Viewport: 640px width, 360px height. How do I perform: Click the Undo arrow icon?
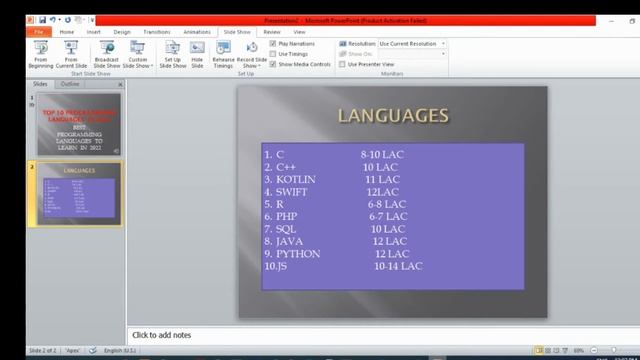[53, 20]
